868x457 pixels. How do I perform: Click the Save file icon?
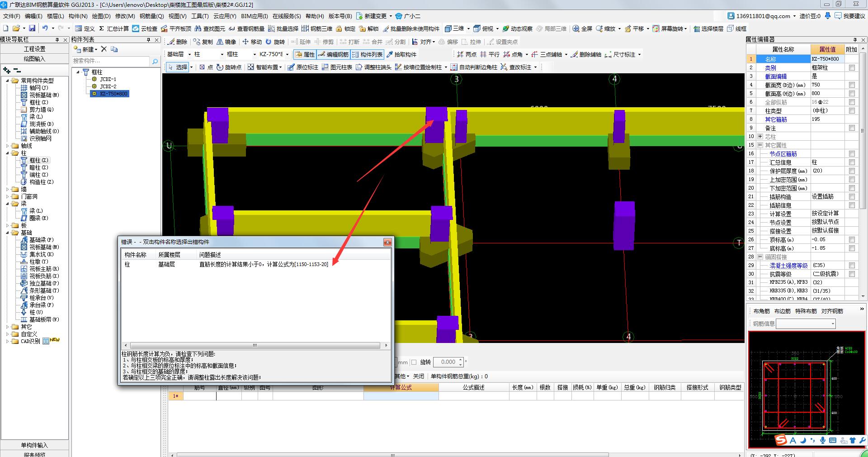click(x=32, y=28)
